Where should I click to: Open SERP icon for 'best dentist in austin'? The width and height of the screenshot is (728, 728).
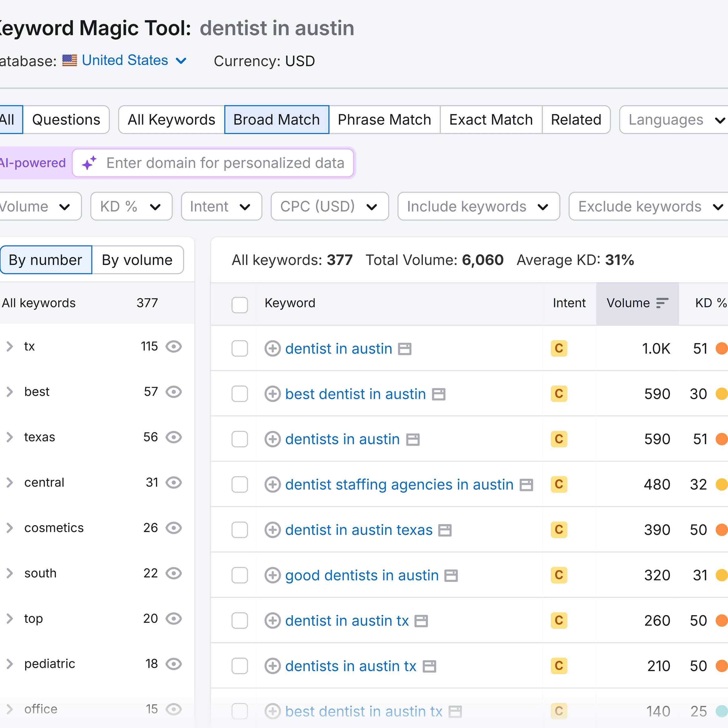click(x=438, y=394)
